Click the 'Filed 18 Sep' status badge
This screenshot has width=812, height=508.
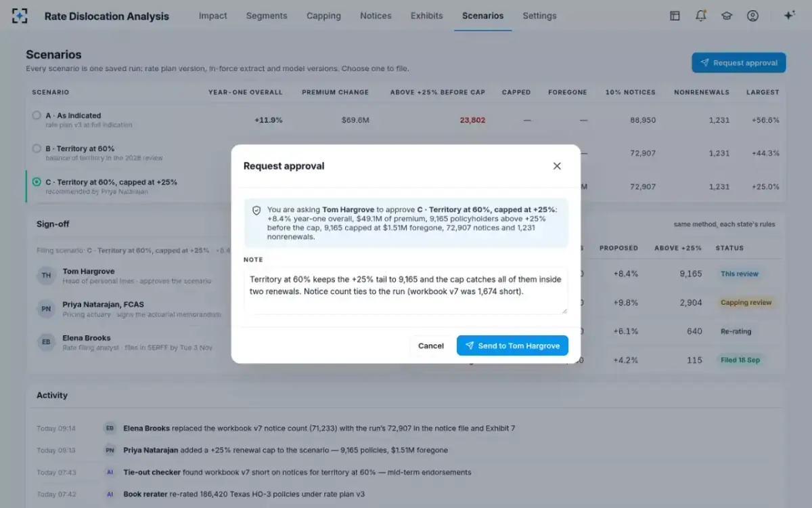pyautogui.click(x=740, y=360)
